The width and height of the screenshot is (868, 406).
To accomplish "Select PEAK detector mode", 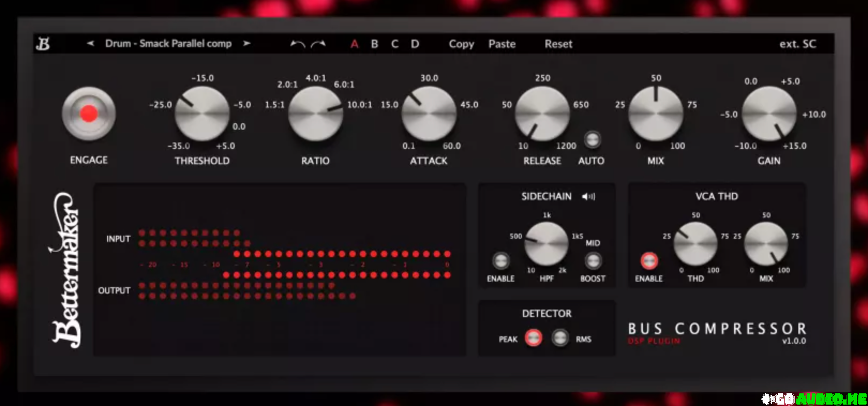I will click(533, 337).
